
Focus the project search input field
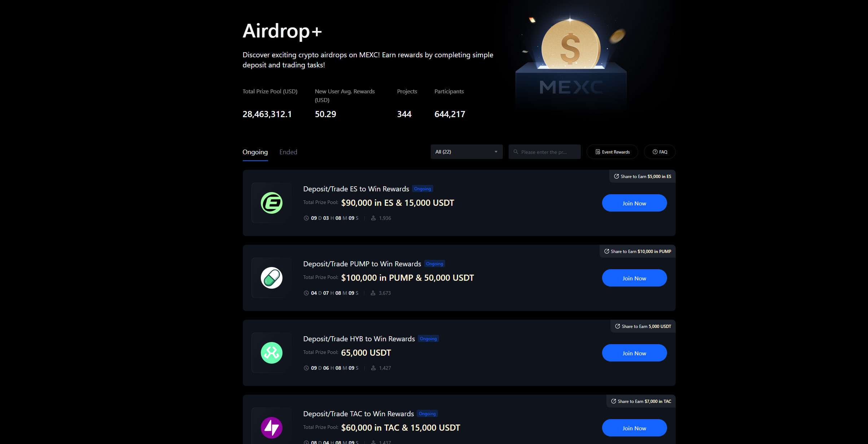pos(544,152)
